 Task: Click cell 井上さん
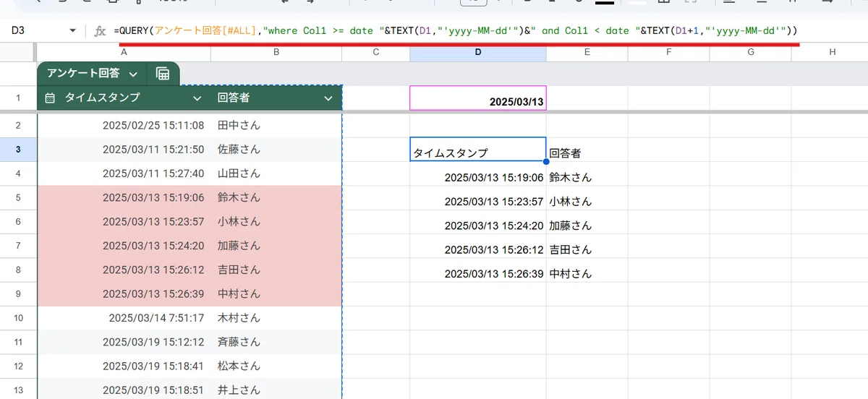pos(276,390)
